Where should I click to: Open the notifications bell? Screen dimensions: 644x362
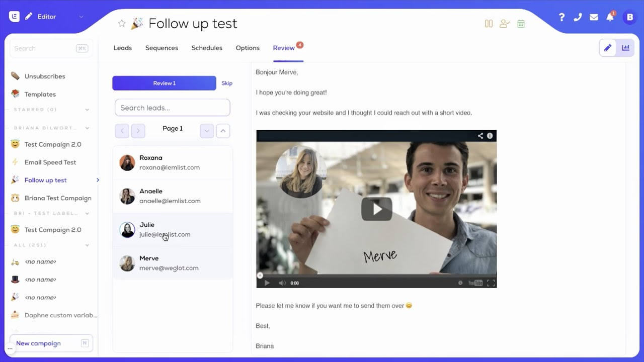610,17
